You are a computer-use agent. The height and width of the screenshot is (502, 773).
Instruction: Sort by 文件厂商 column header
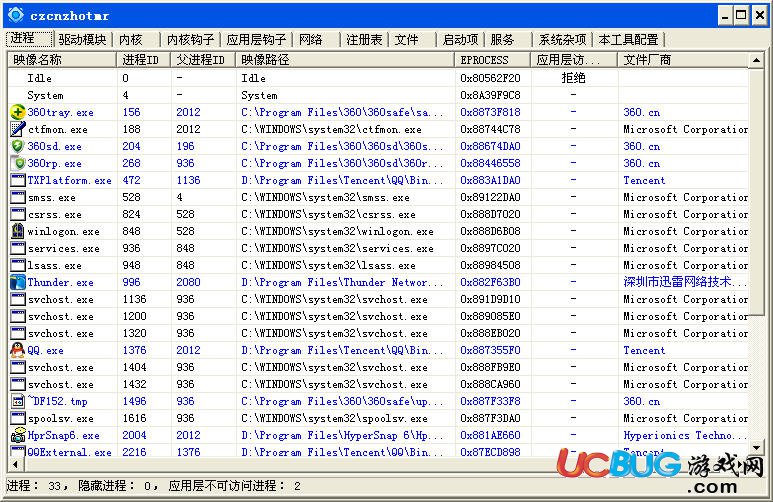point(682,60)
